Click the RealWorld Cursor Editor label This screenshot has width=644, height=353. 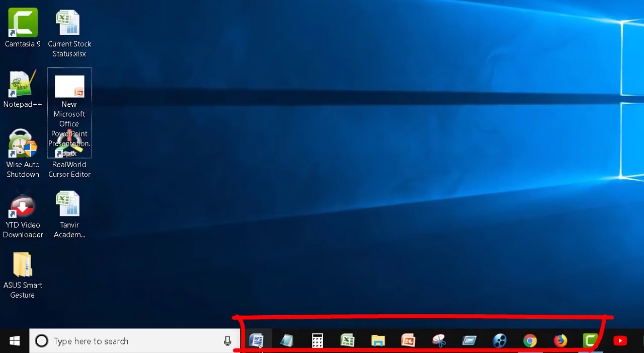[x=69, y=170]
